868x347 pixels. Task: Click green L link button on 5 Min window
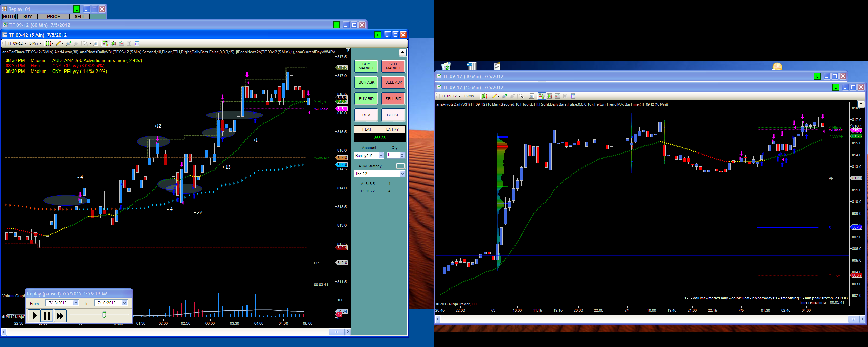[378, 35]
